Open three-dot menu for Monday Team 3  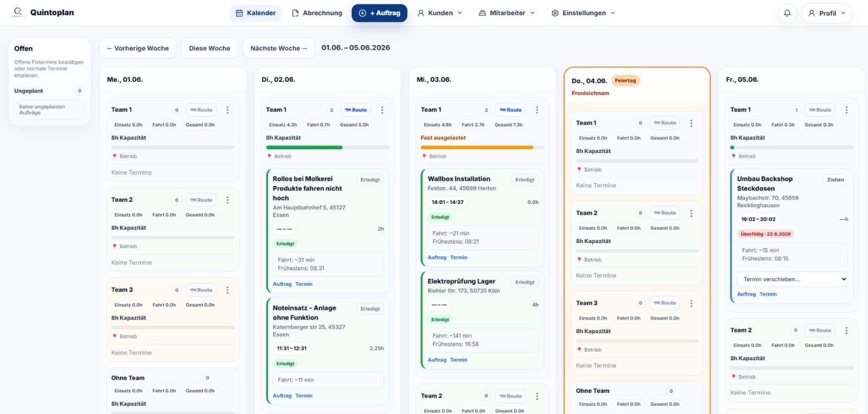[x=227, y=290]
